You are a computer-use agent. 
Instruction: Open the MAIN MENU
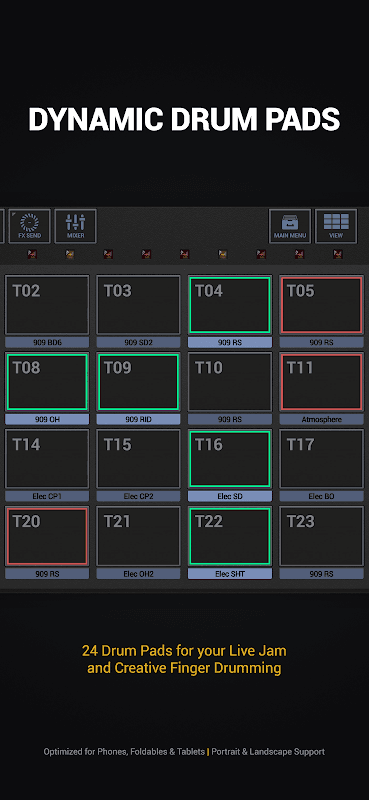click(290, 226)
